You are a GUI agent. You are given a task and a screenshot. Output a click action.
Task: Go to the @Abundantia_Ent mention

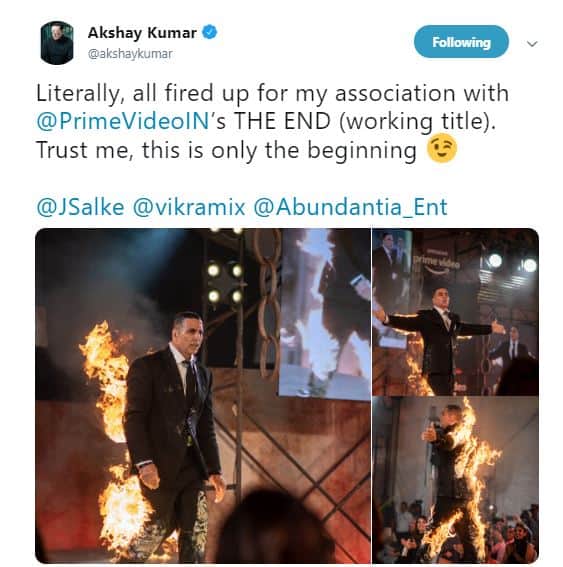(350, 207)
